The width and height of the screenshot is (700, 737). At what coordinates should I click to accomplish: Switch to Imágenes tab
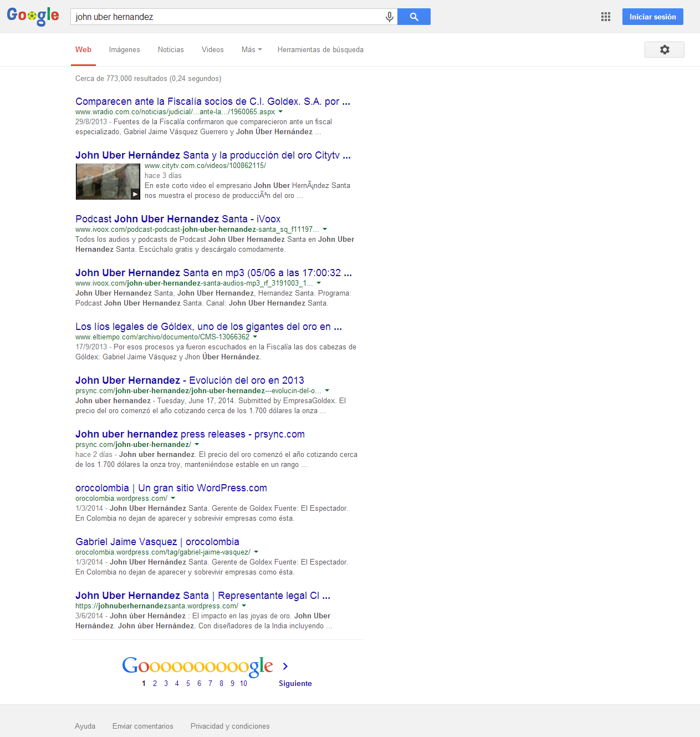point(125,49)
